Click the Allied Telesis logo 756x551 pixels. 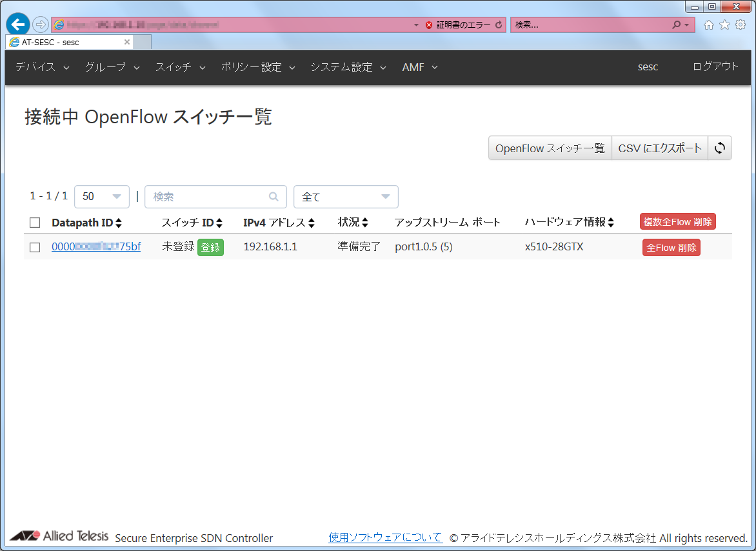[59, 536]
